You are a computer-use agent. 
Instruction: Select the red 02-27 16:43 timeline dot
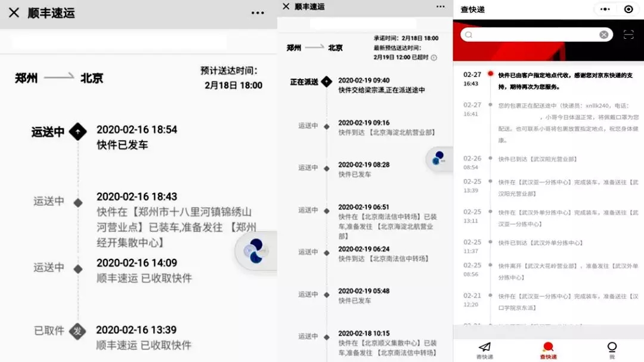tap(490, 74)
